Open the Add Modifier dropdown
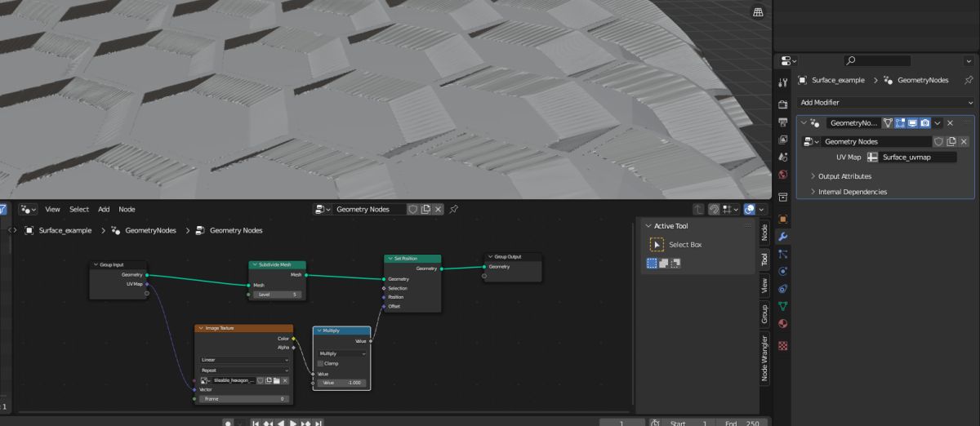This screenshot has width=980, height=426. (x=886, y=103)
